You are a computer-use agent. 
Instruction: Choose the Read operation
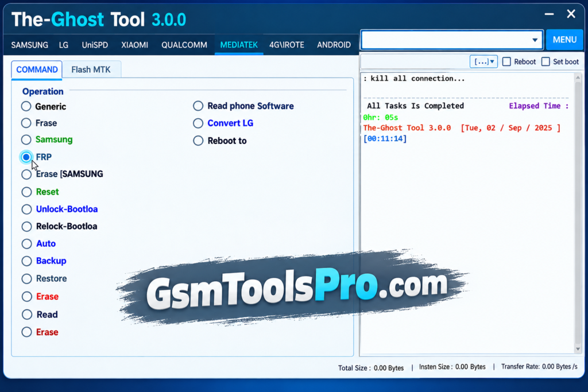(x=26, y=315)
